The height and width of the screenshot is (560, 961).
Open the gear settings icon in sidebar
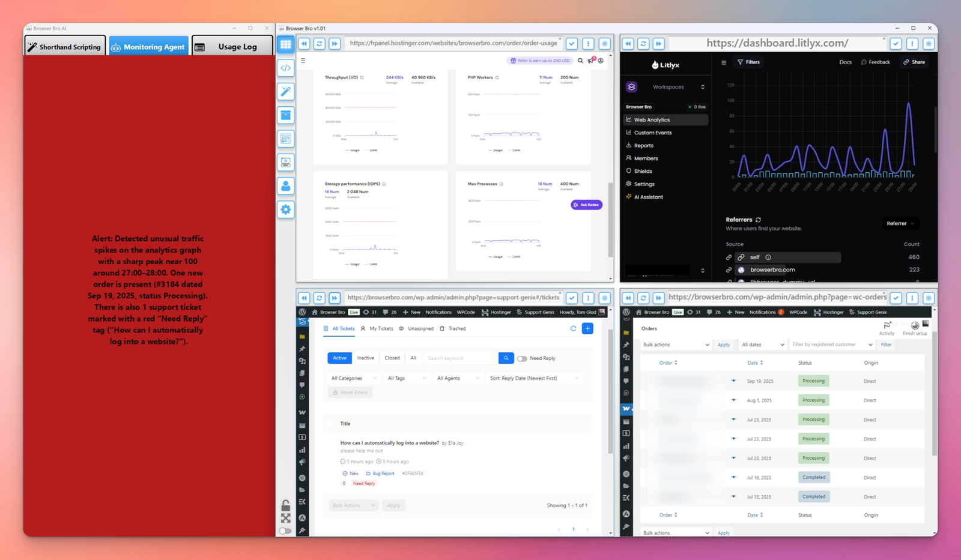286,209
